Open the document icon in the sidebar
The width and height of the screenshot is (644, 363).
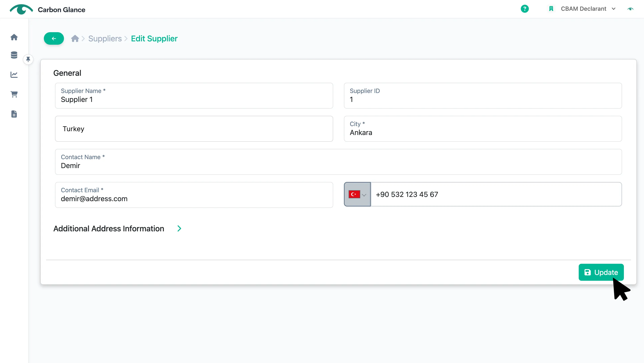(14, 114)
